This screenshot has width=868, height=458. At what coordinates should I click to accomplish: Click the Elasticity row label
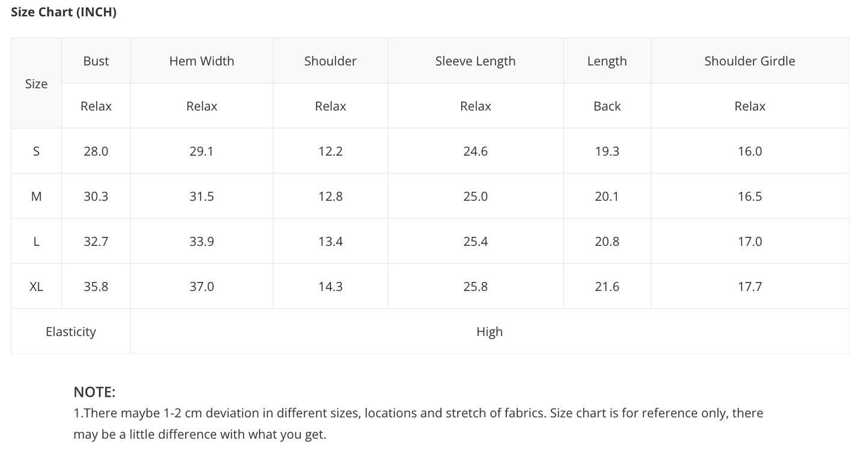(71, 331)
